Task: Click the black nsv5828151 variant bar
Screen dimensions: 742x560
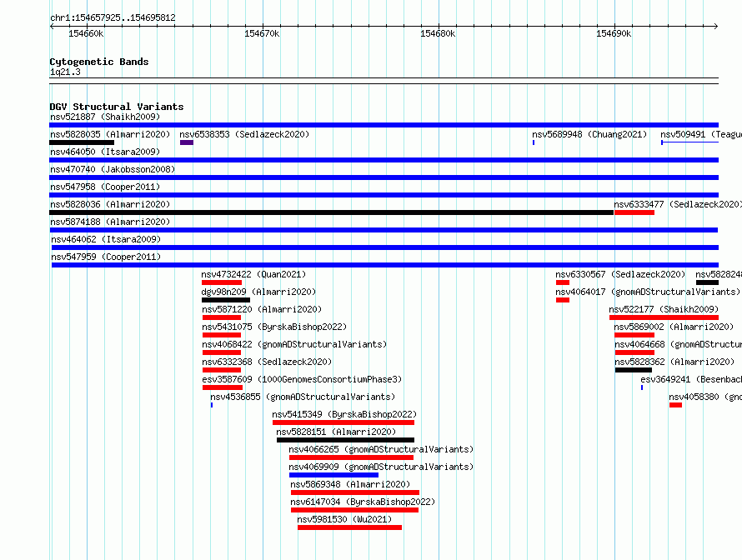Action: point(345,440)
